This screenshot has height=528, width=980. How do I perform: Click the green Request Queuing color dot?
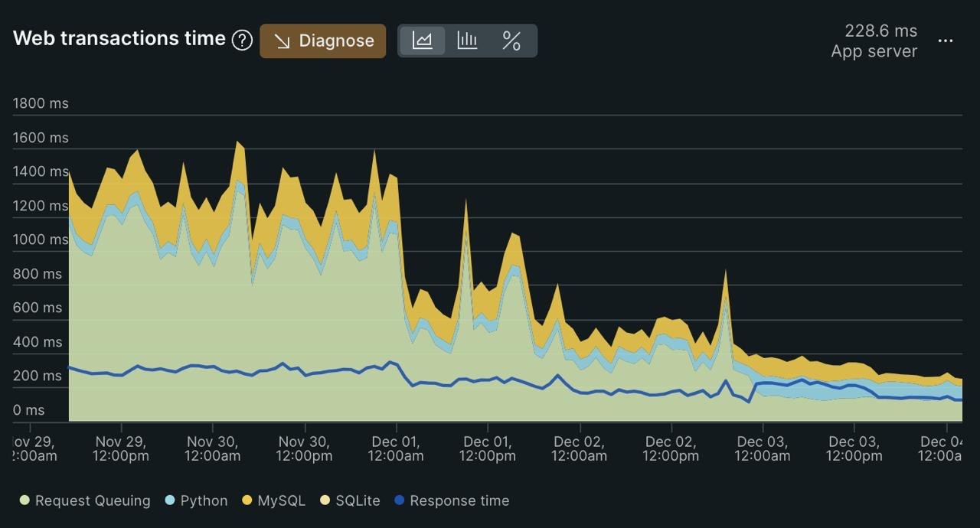25,500
